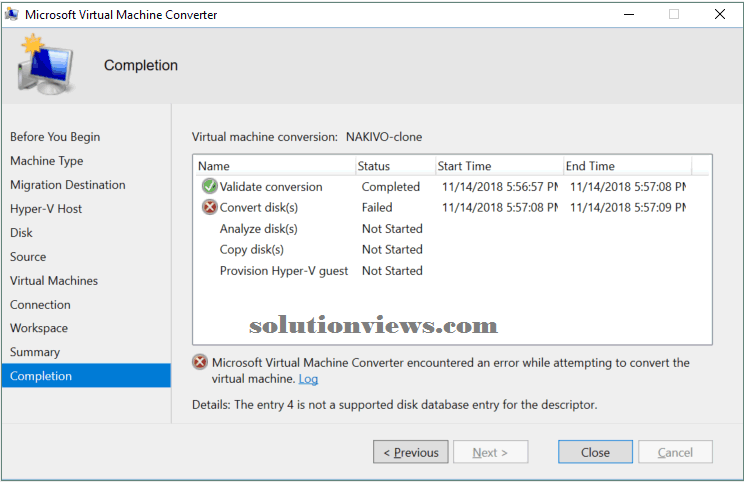Image resolution: width=744 pixels, height=482 pixels.
Task: Select the highlighted Completion step
Action: (x=86, y=376)
